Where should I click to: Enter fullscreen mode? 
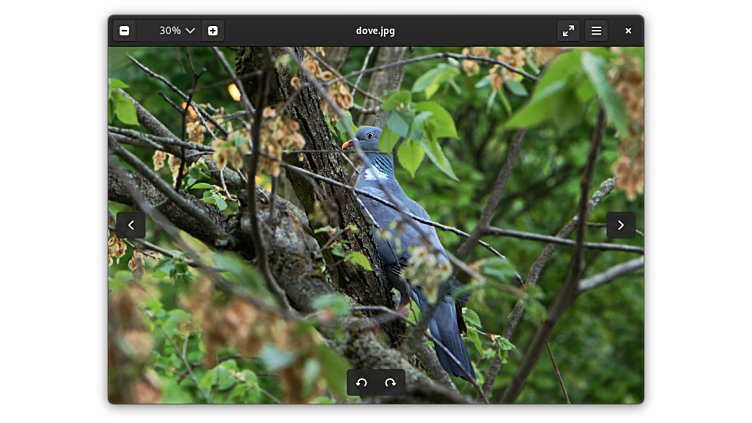(568, 31)
